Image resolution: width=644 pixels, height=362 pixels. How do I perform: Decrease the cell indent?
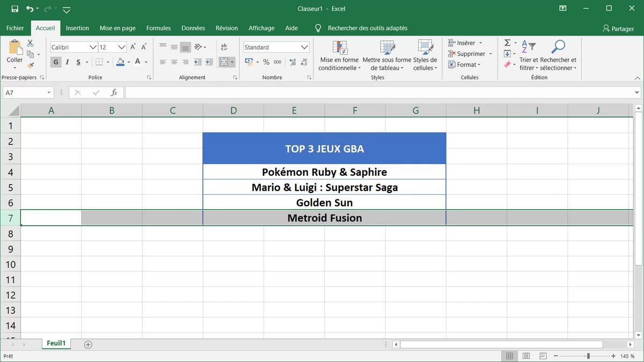pos(198,62)
